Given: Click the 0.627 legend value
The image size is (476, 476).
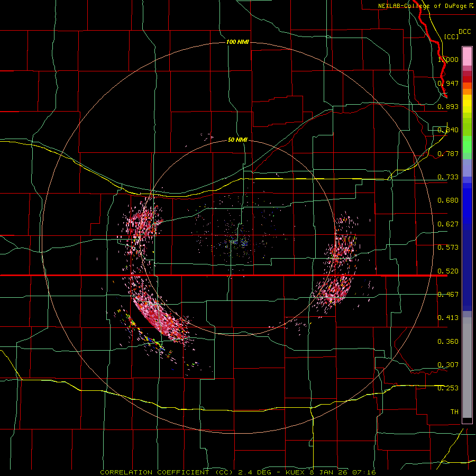Looking at the screenshot, I should click(x=448, y=224).
